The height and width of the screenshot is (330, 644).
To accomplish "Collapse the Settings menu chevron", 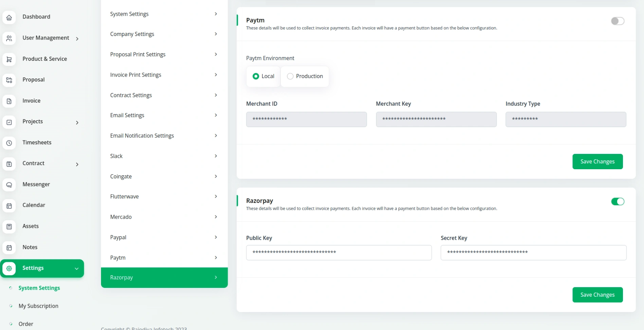I will point(77,269).
